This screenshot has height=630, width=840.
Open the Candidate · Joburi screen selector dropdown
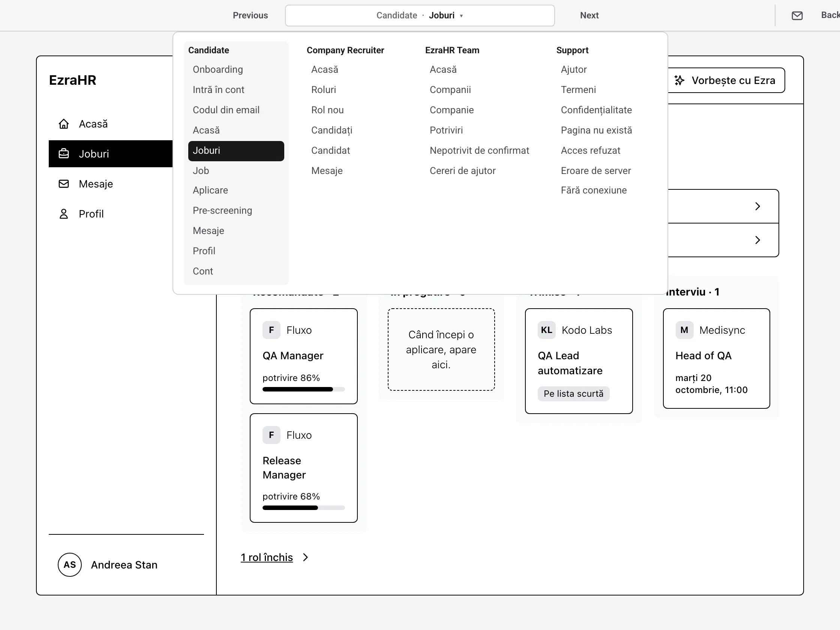pos(420,16)
